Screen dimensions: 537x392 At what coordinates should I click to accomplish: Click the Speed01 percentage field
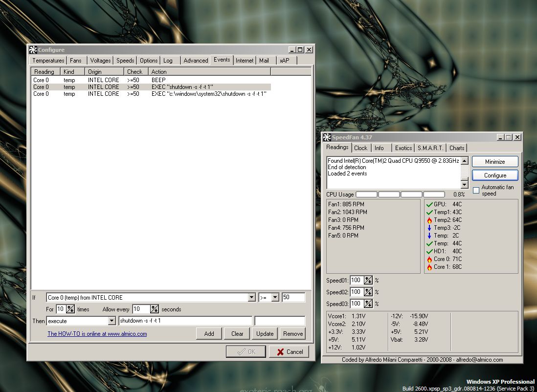coord(356,281)
